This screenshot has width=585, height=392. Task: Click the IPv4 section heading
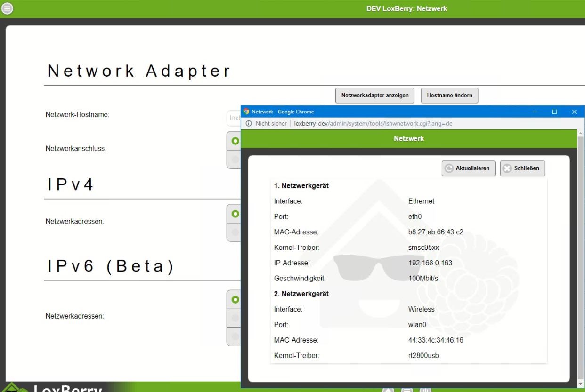click(x=71, y=184)
